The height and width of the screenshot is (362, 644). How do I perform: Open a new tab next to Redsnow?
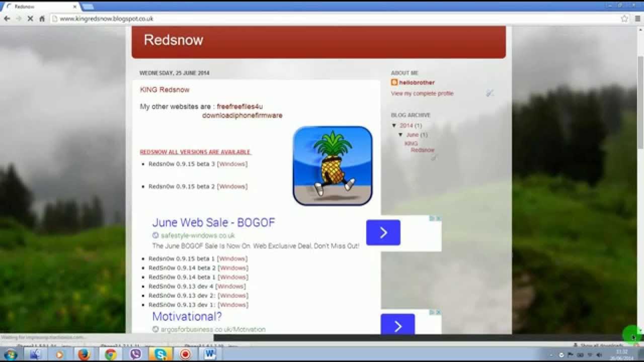[88, 7]
